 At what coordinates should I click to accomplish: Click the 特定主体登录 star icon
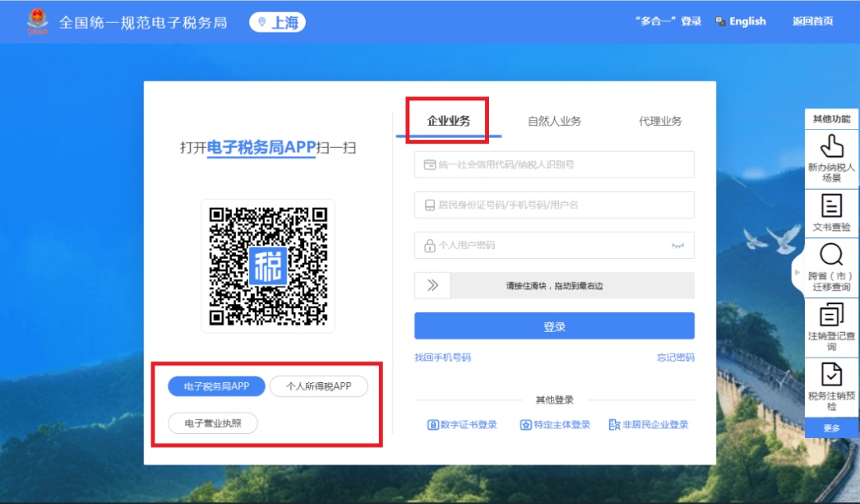(x=526, y=425)
